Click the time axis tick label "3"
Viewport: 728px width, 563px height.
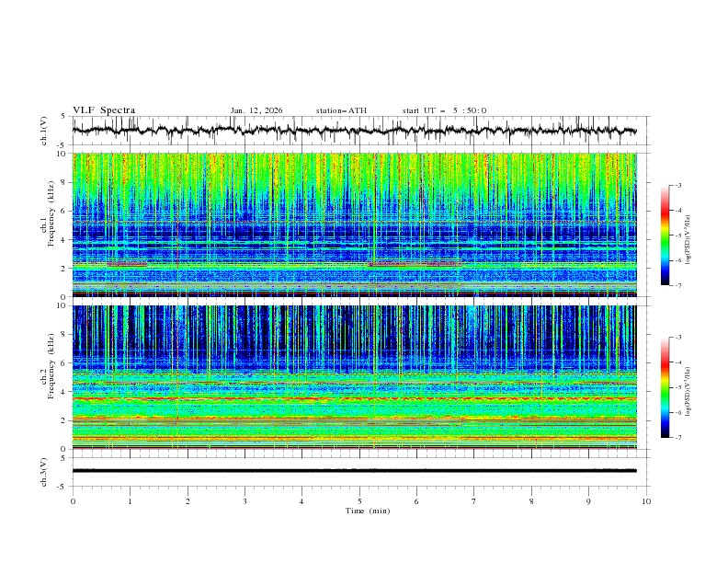coord(245,501)
